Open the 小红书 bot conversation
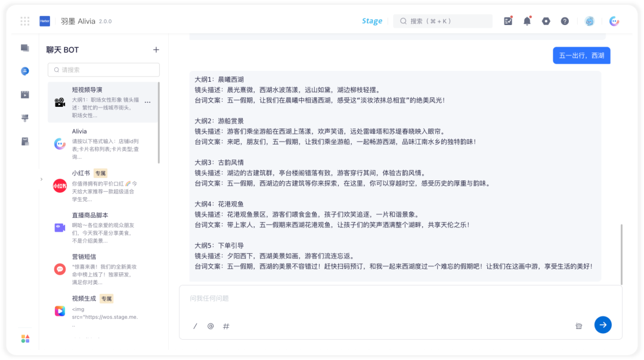644x360 pixels. [103, 186]
